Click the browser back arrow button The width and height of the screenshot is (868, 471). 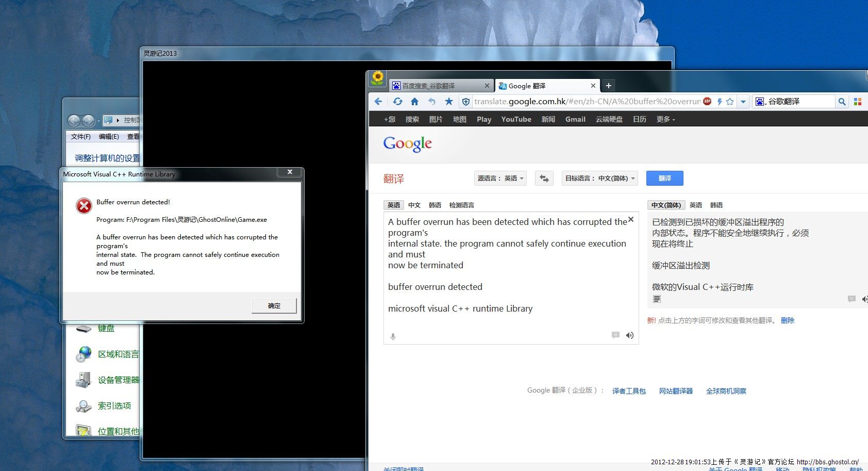378,102
